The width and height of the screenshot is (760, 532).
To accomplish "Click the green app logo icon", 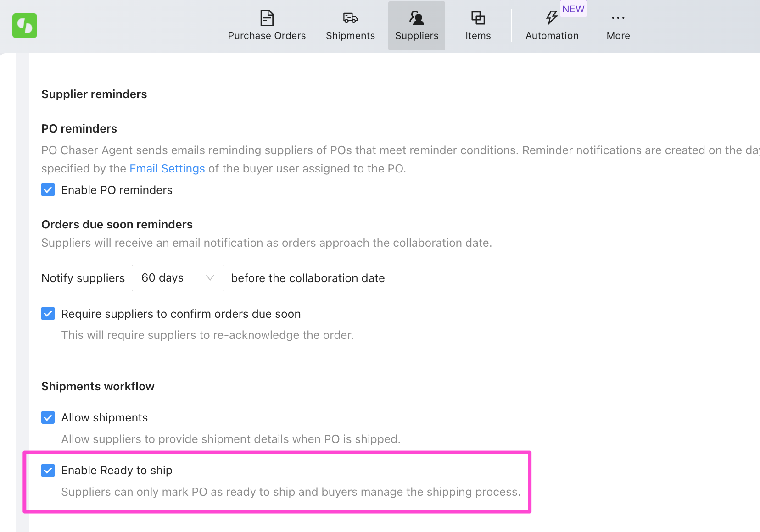I will pyautogui.click(x=25, y=26).
